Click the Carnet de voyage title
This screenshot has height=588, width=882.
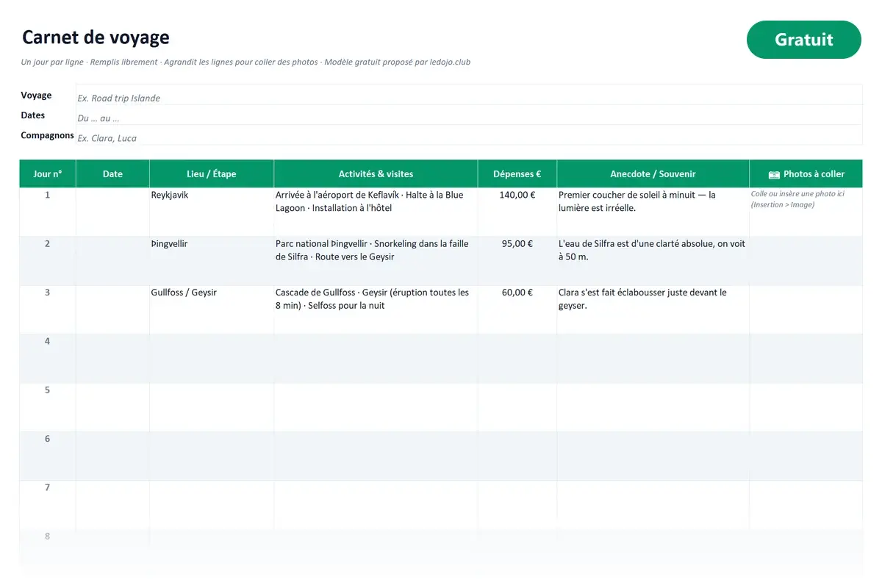pos(96,37)
